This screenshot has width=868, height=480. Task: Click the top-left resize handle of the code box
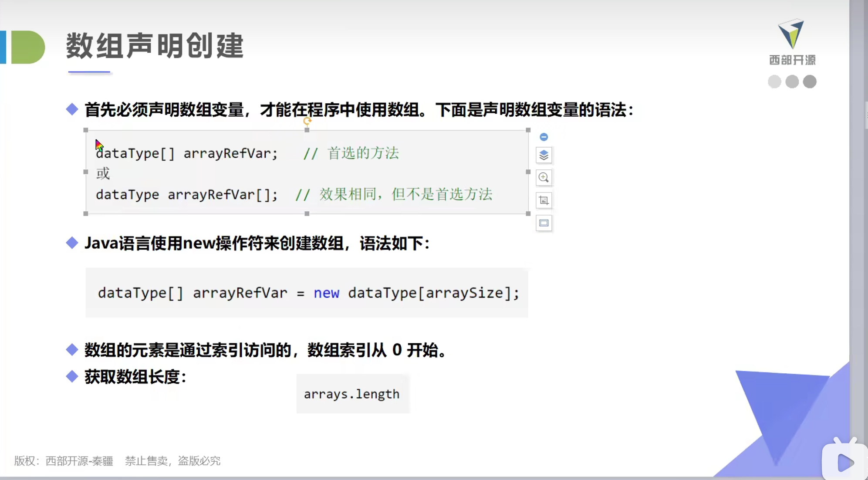(x=86, y=130)
